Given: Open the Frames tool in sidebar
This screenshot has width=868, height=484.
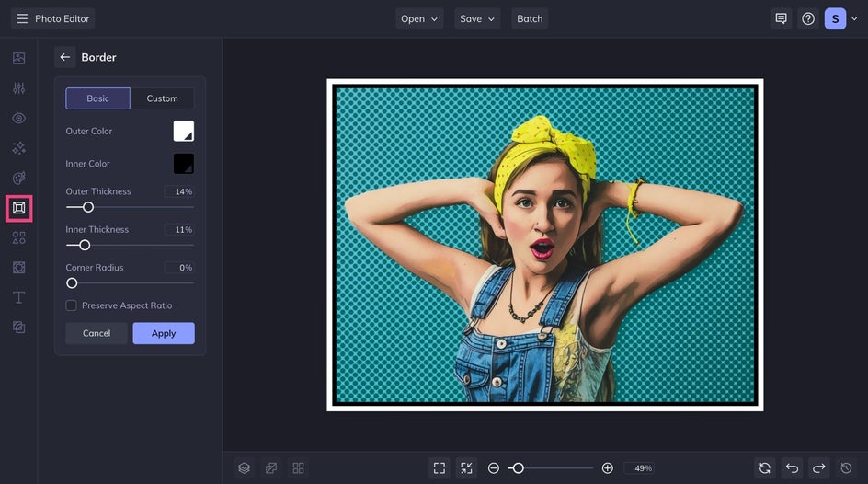Looking at the screenshot, I should [x=18, y=208].
